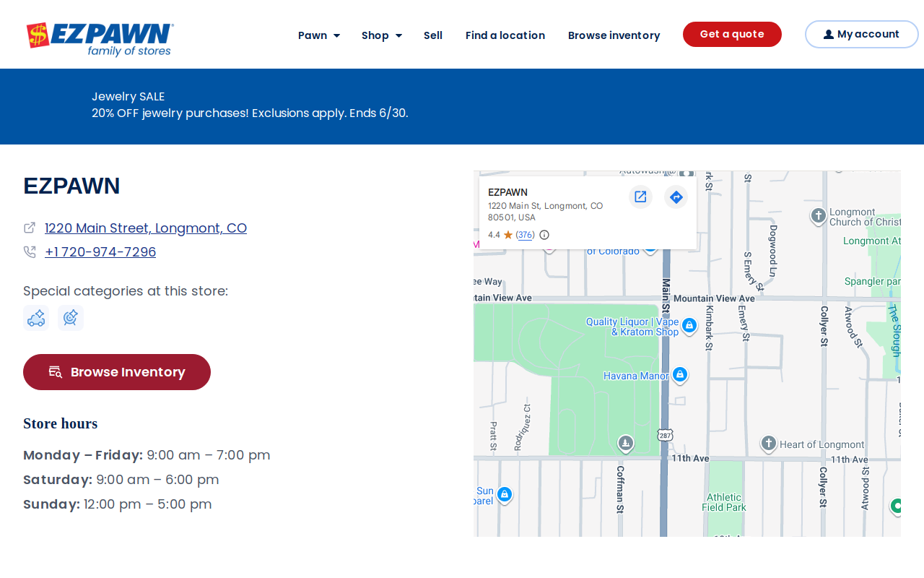Click the automotive special category icon
924x578 pixels.
coord(36,318)
